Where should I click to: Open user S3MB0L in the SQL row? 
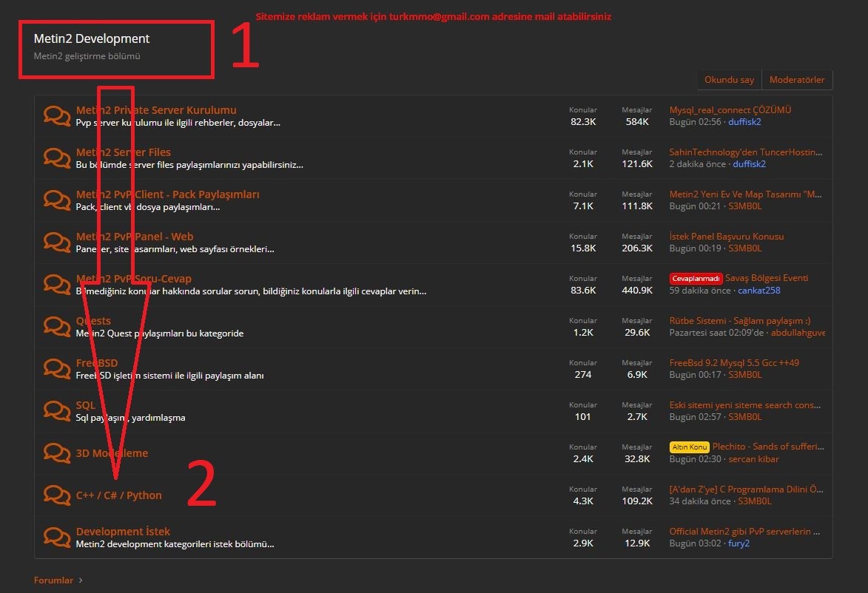click(x=745, y=416)
